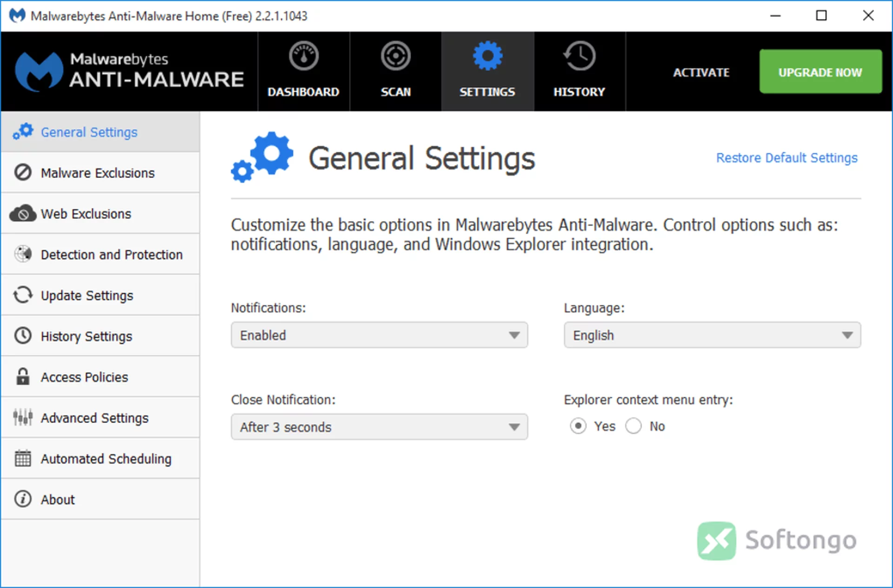Select No for Explorer context menu entry
Image resolution: width=893 pixels, height=588 pixels.
[633, 426]
